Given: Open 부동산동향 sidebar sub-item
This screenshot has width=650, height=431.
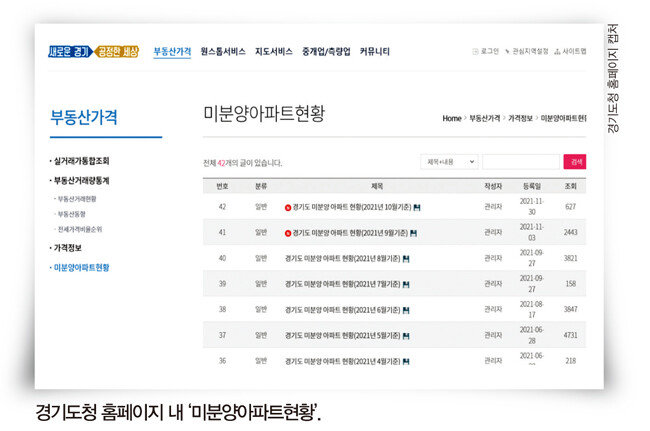Looking at the screenshot, I should pyautogui.click(x=71, y=214).
